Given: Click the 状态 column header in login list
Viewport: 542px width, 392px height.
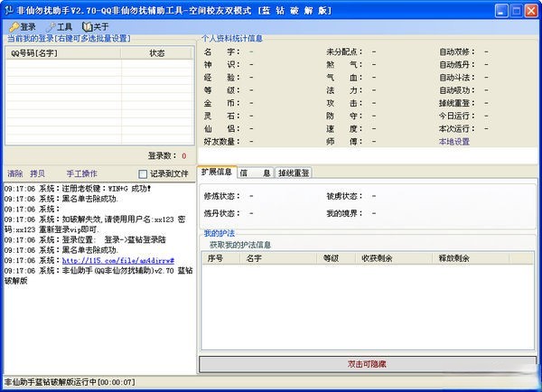Looking at the screenshot, I should (157, 53).
